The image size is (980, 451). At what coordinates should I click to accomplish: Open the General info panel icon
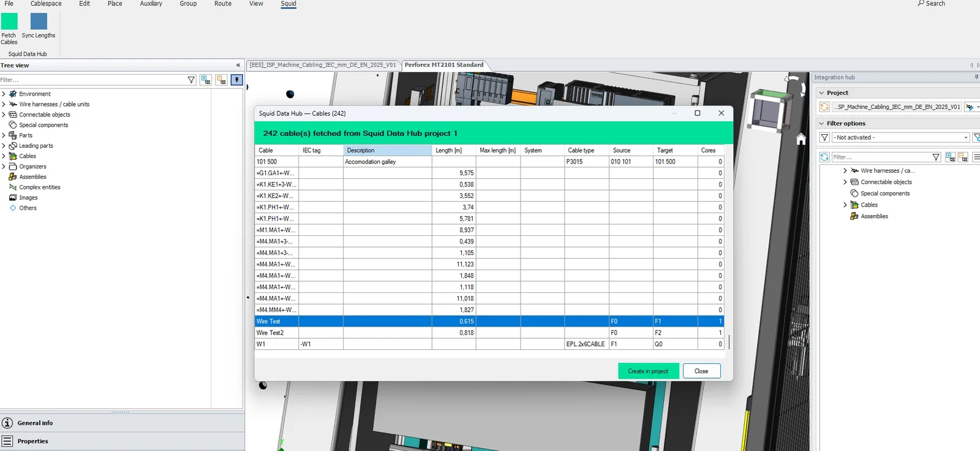coord(7,423)
